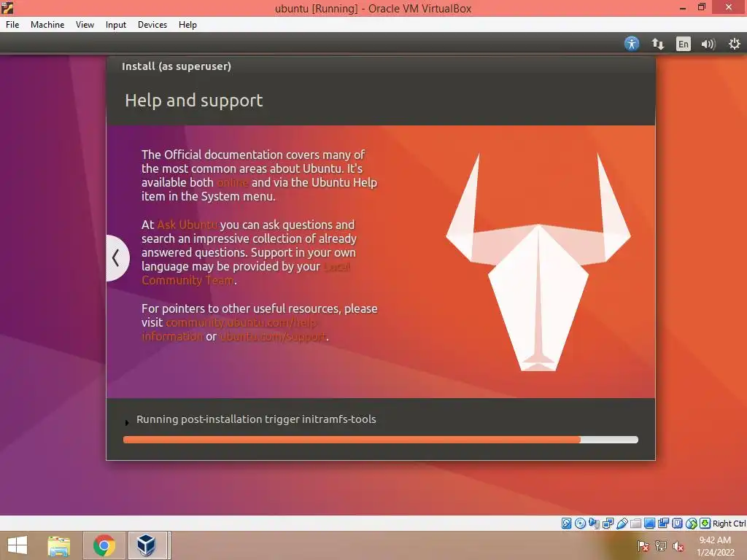Image resolution: width=747 pixels, height=560 pixels.
Task: Switch to Google Chrome on the taskbar
Action: pos(104,545)
